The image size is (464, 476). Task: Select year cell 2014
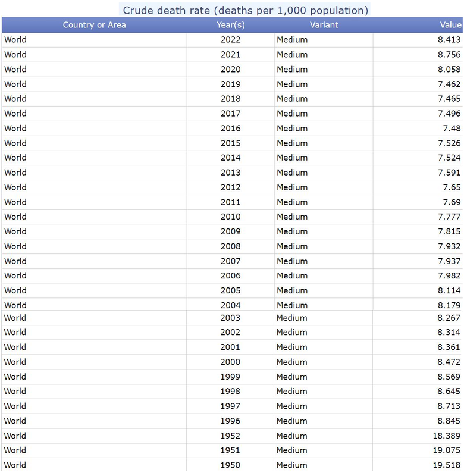231,158
